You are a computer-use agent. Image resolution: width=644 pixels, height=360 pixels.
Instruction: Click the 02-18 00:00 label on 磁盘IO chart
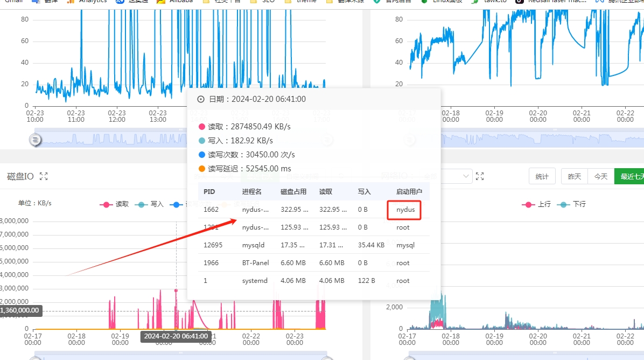point(76,340)
